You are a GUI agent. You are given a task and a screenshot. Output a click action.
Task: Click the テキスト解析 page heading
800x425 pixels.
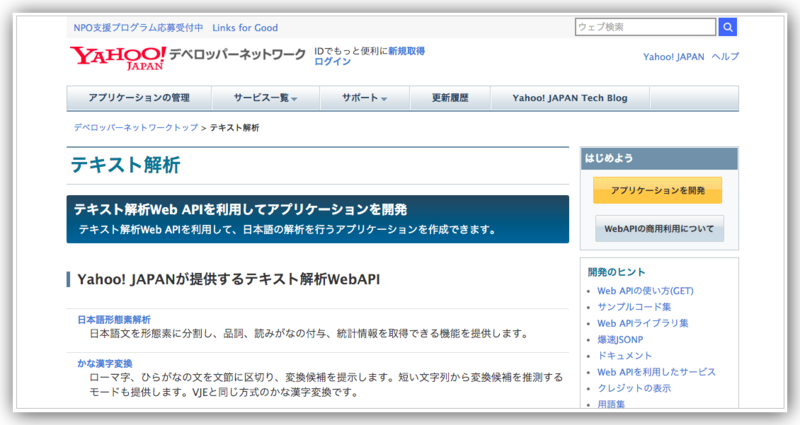(126, 165)
